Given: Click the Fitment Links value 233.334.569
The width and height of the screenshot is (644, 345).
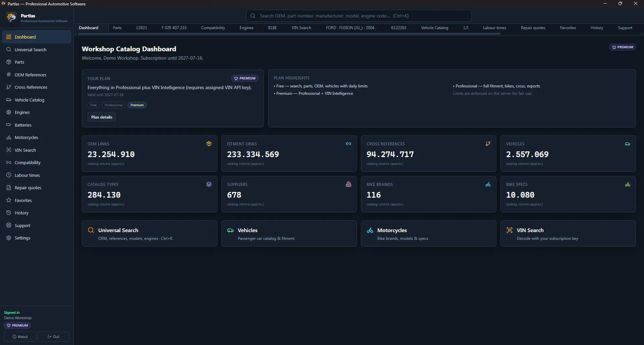Looking at the screenshot, I should (x=253, y=154).
